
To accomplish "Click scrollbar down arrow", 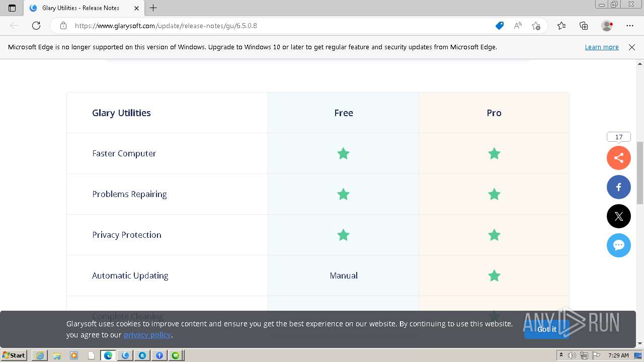I will coord(640,343).
